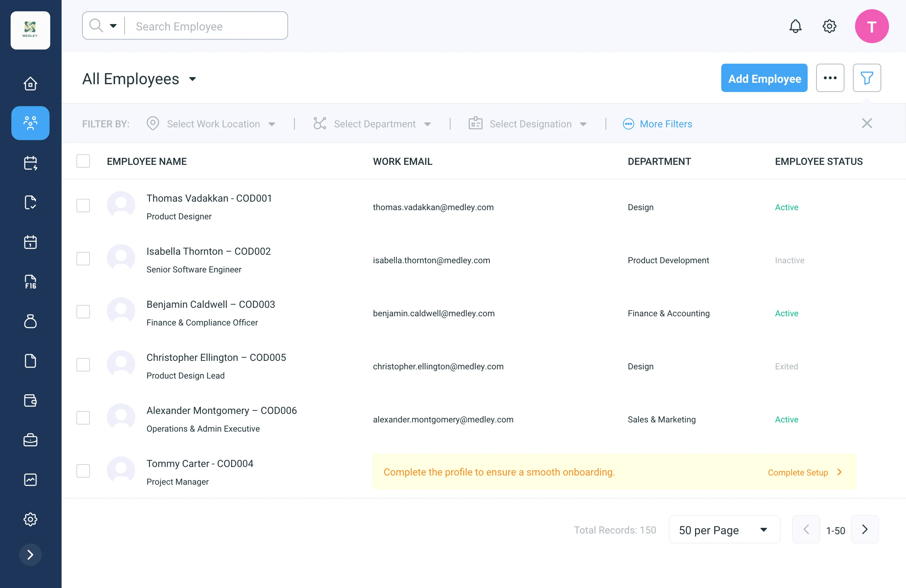This screenshot has width=906, height=588.
Task: Click the Inactive status of Isabella Thornton
Action: [x=790, y=260]
